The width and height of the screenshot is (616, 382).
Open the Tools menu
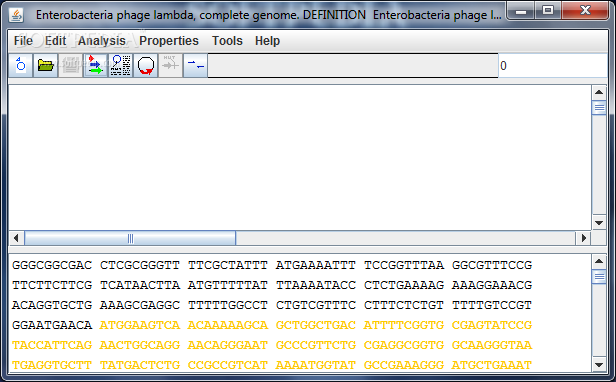(x=227, y=40)
